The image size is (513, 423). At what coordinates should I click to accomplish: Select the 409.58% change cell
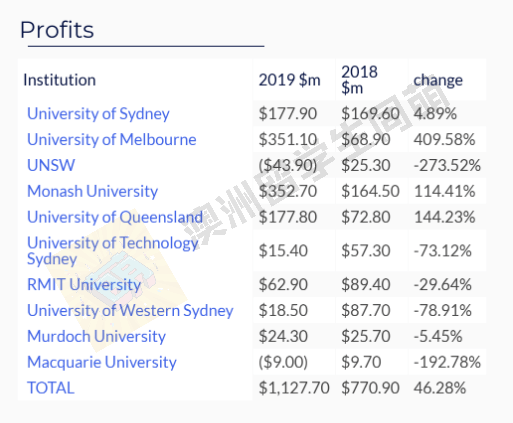pyautogui.click(x=444, y=139)
